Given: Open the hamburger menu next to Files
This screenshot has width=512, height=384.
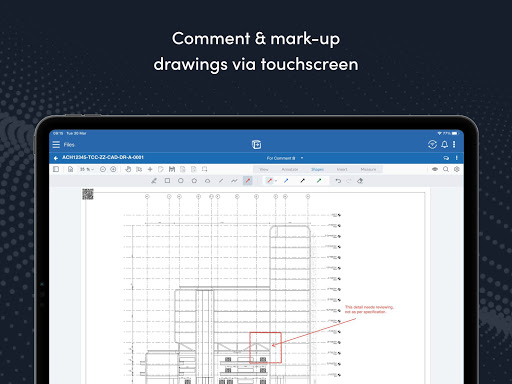Looking at the screenshot, I should [56, 145].
